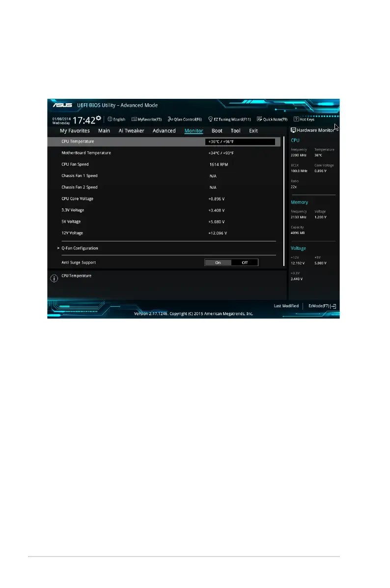
Task: Select the 12V Voltage row
Action: 164,233
